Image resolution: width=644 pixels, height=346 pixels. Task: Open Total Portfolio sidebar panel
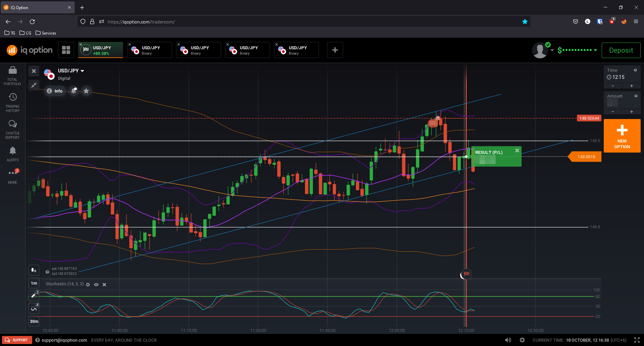pyautogui.click(x=12, y=76)
